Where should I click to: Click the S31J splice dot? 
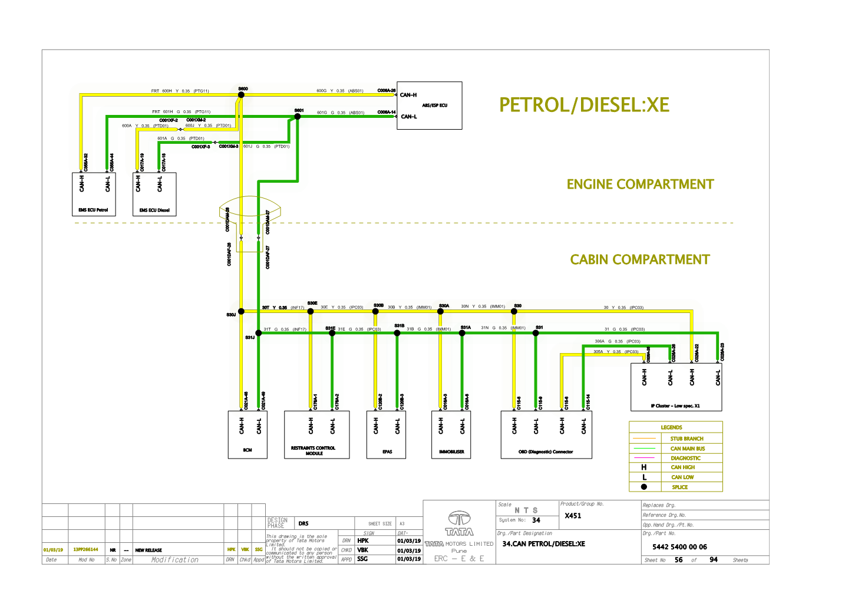click(259, 333)
